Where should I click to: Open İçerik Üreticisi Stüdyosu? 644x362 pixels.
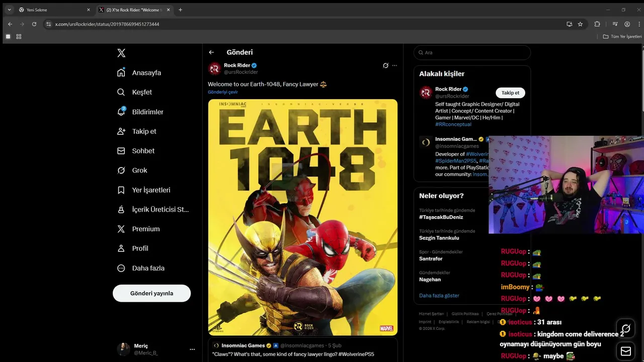click(153, 209)
